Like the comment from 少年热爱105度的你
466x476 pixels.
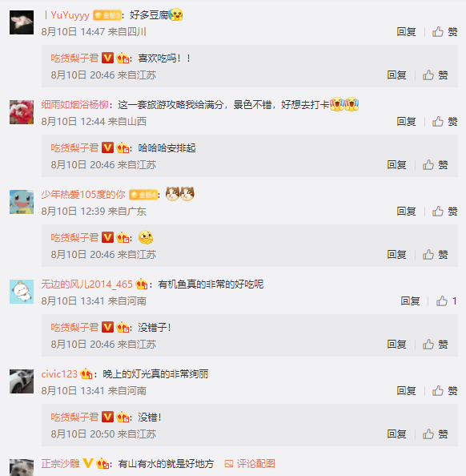click(x=444, y=211)
